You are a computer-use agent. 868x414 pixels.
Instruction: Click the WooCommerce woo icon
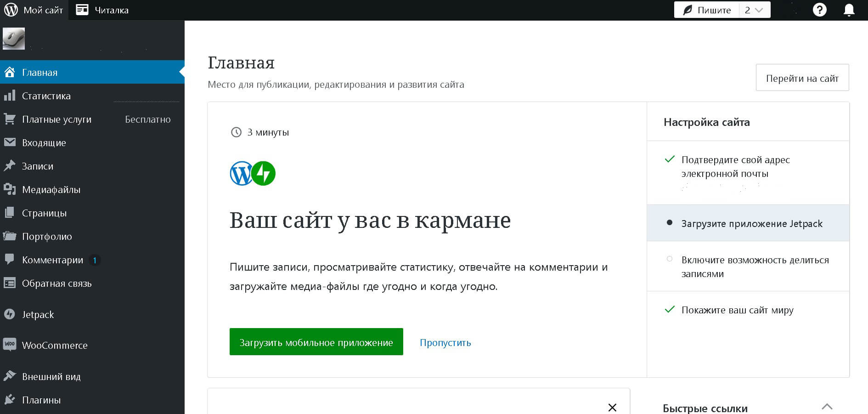(x=10, y=345)
